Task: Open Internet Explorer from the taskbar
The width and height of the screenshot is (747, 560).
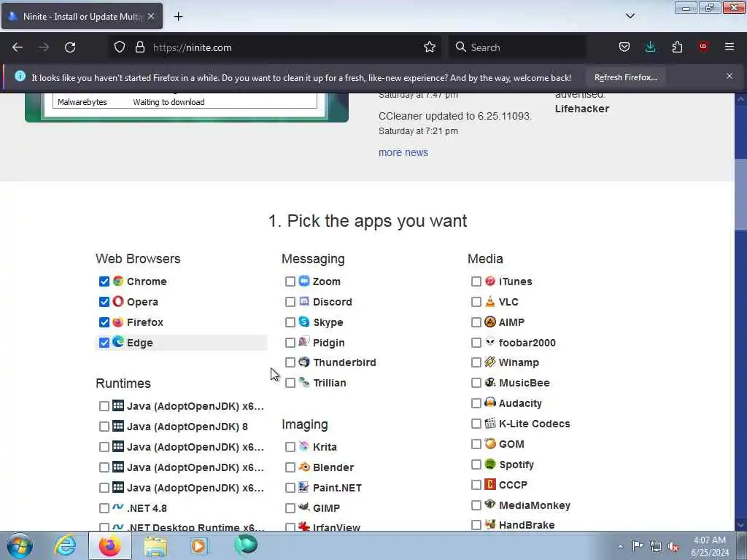Action: click(x=64, y=545)
